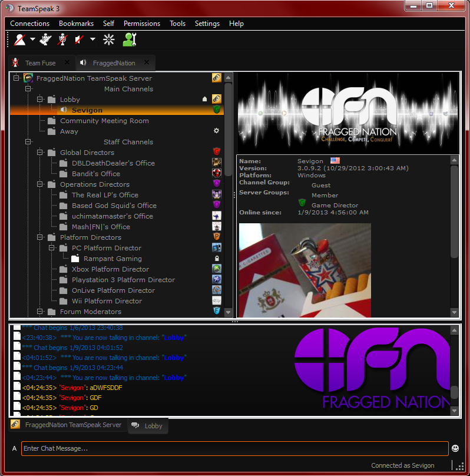Screen dimensions: 470x476
Task: Select Community Meeting Room channel
Action: [x=104, y=121]
